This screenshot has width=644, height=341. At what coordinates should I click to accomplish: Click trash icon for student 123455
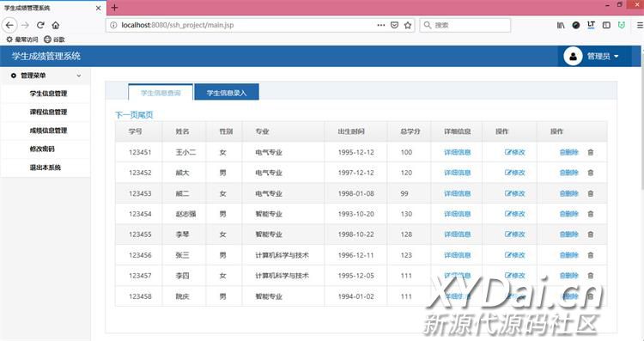(x=591, y=234)
